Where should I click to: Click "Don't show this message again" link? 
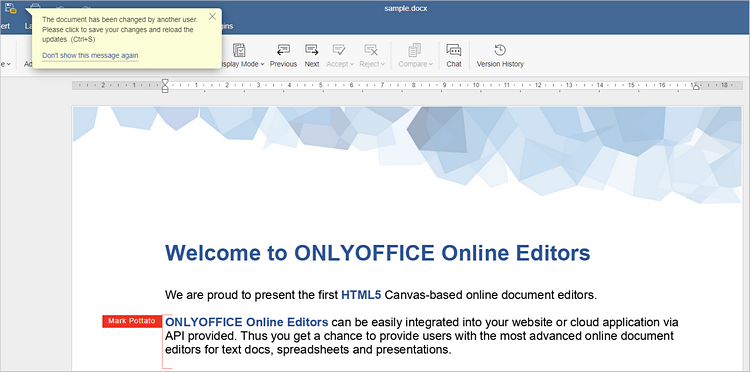90,55
